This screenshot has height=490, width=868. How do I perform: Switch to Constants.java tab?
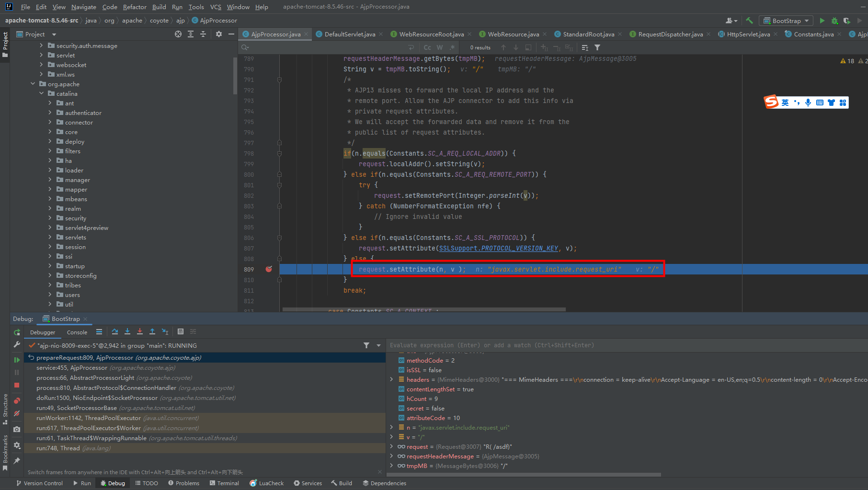(x=813, y=34)
